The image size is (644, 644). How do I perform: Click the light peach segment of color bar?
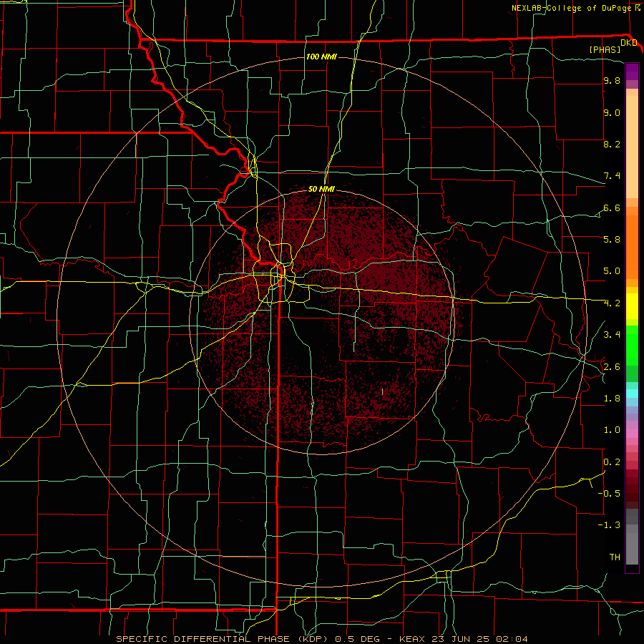[x=632, y=147]
